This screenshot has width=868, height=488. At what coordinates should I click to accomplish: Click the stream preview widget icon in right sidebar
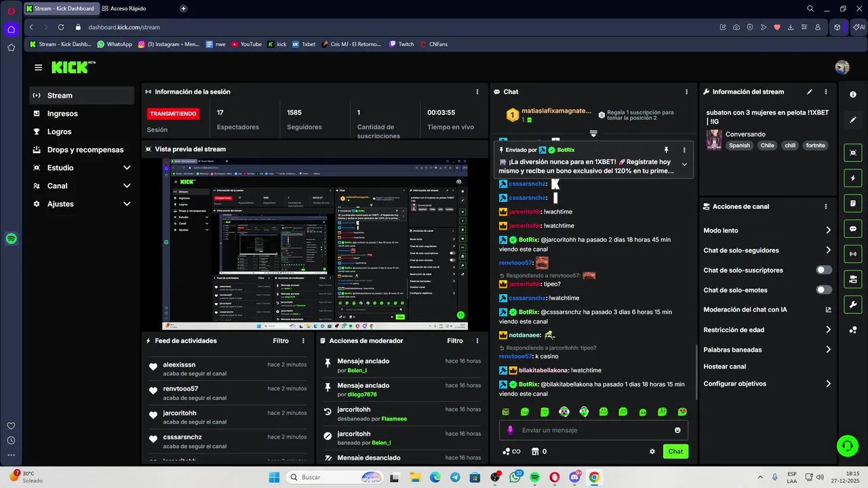click(853, 152)
